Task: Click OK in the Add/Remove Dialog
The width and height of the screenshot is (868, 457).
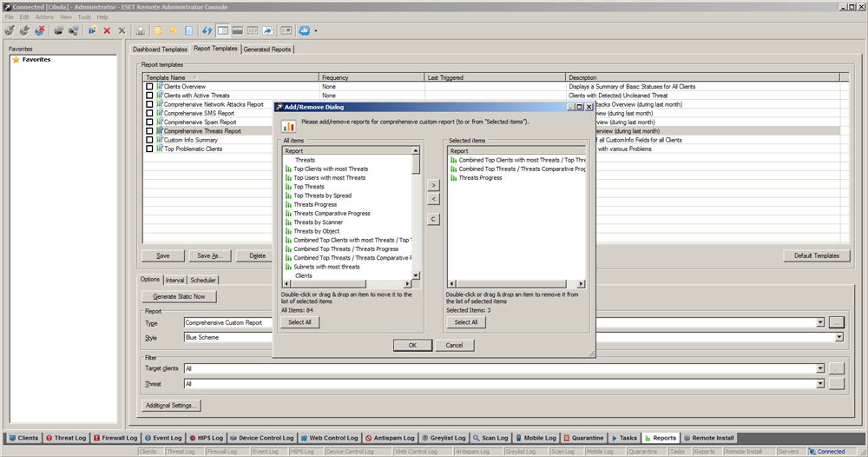Action: tap(412, 345)
